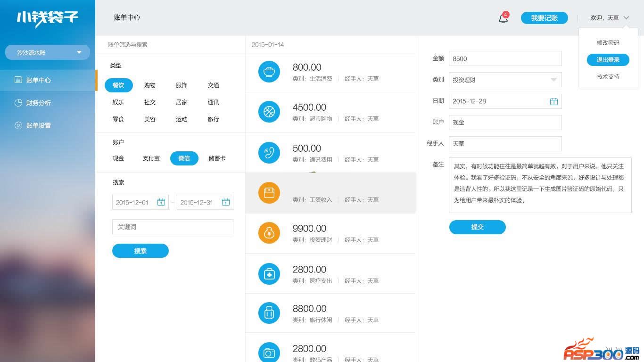Go to 财务分析 in the sidebar
This screenshot has width=644, height=362.
coord(38,103)
